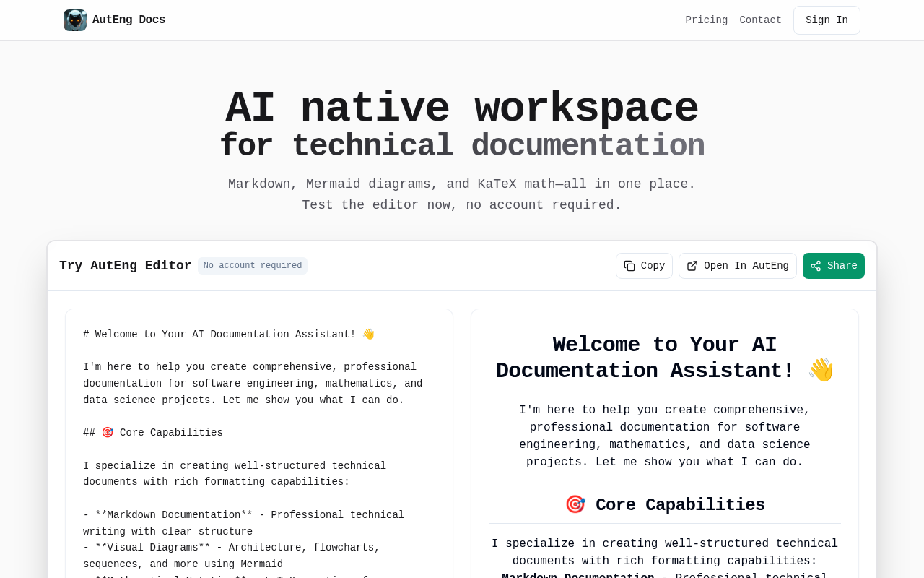Click the AutEng cat logo icon
Image resolution: width=924 pixels, height=578 pixels.
tap(75, 20)
